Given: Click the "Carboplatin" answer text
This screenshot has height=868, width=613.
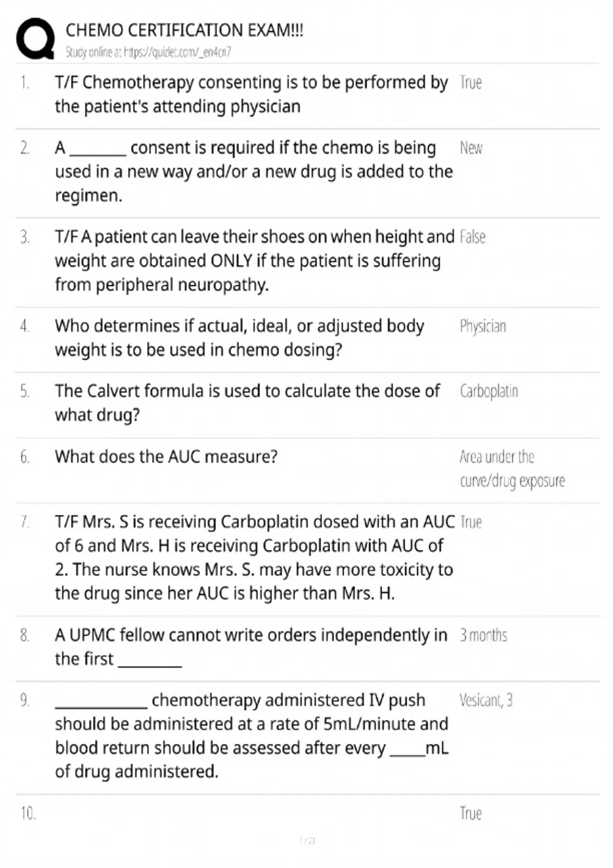Looking at the screenshot, I should tap(489, 392).
